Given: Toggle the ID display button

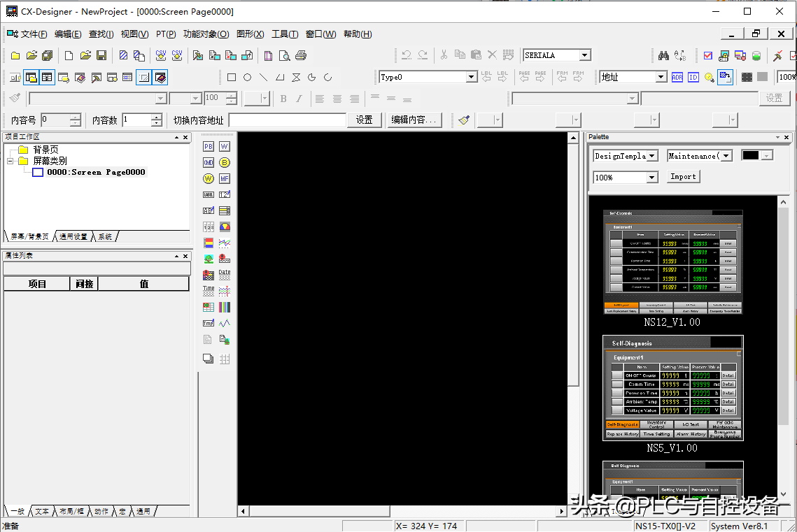Looking at the screenshot, I should tap(693, 78).
